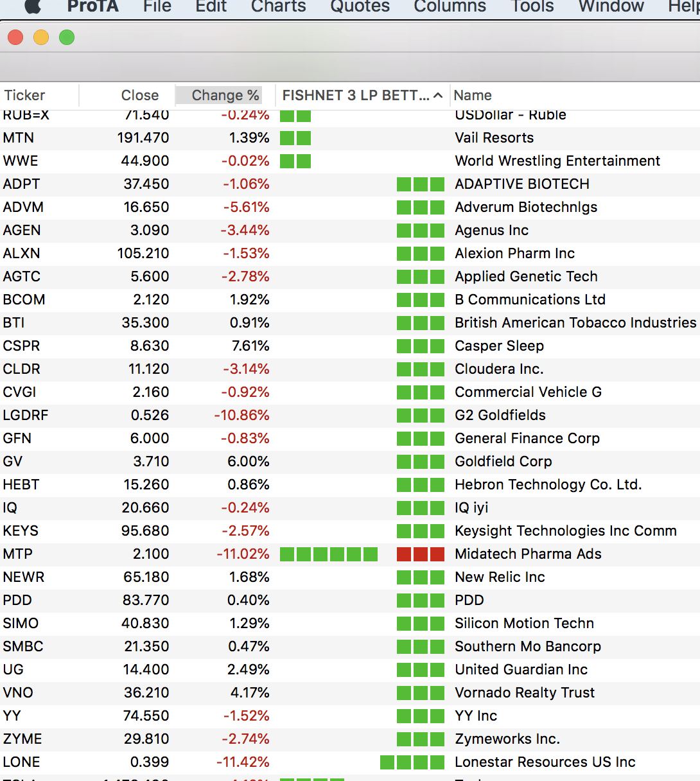Viewport: 700px width, 781px height.
Task: Open the File menu
Action: tap(157, 6)
